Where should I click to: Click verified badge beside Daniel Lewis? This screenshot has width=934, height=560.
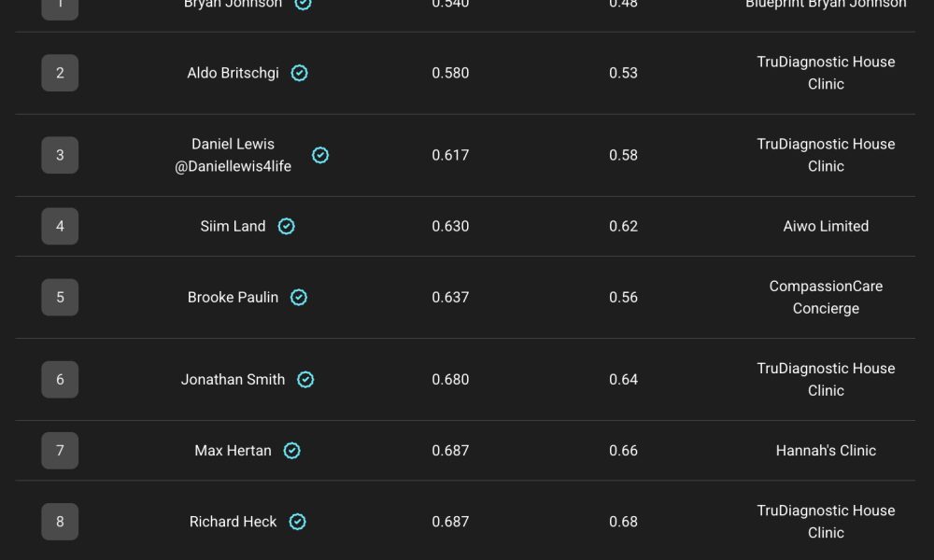click(320, 155)
